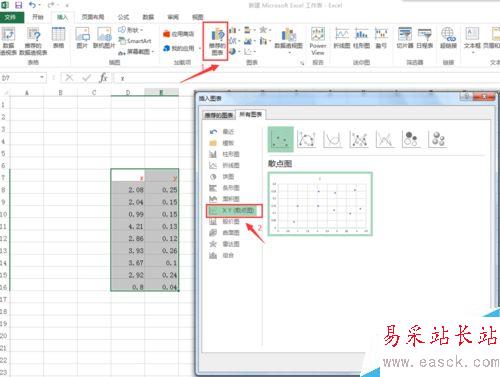Viewport: 500px width, 377px height.
Task: Click the Text Box icon
Action: coord(472,39)
